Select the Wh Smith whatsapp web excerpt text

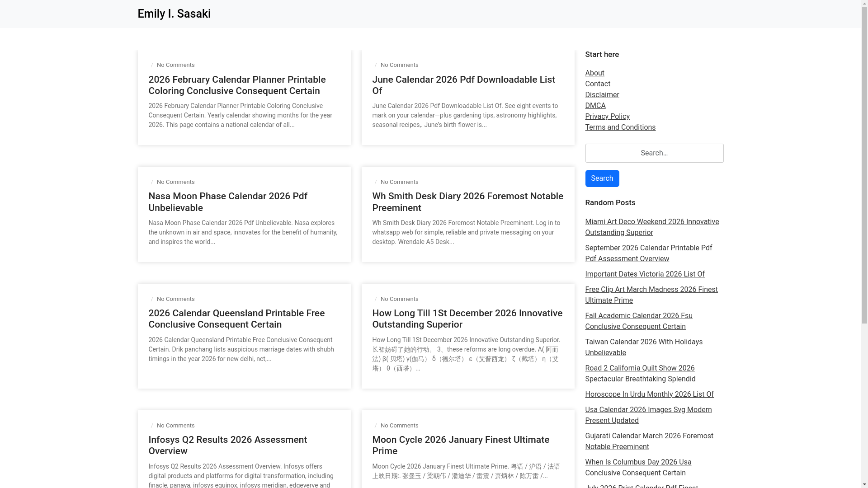point(466,232)
